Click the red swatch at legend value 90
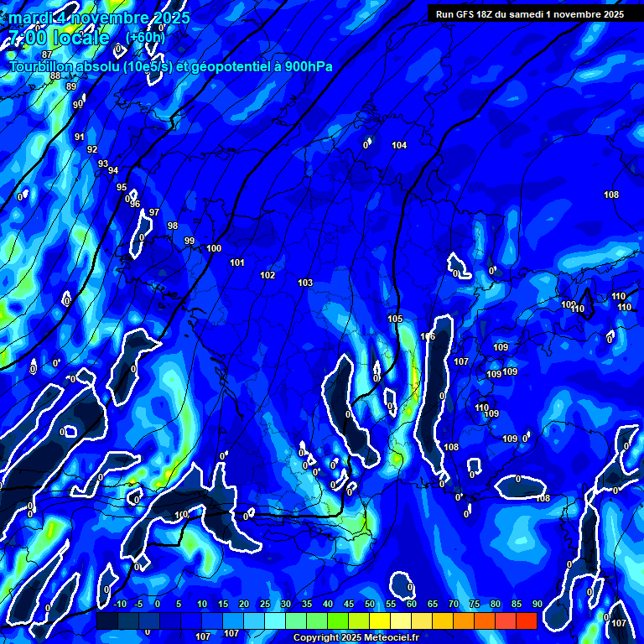The width and height of the screenshot is (644, 644). point(527,621)
